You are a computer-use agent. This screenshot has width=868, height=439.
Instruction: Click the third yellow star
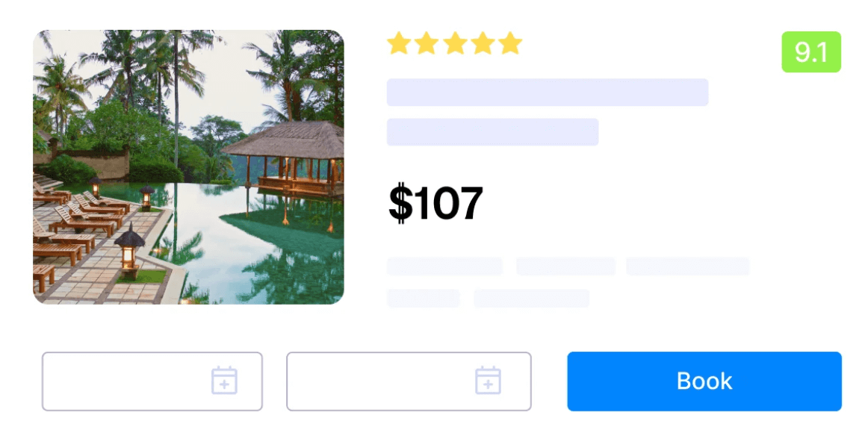coord(455,43)
